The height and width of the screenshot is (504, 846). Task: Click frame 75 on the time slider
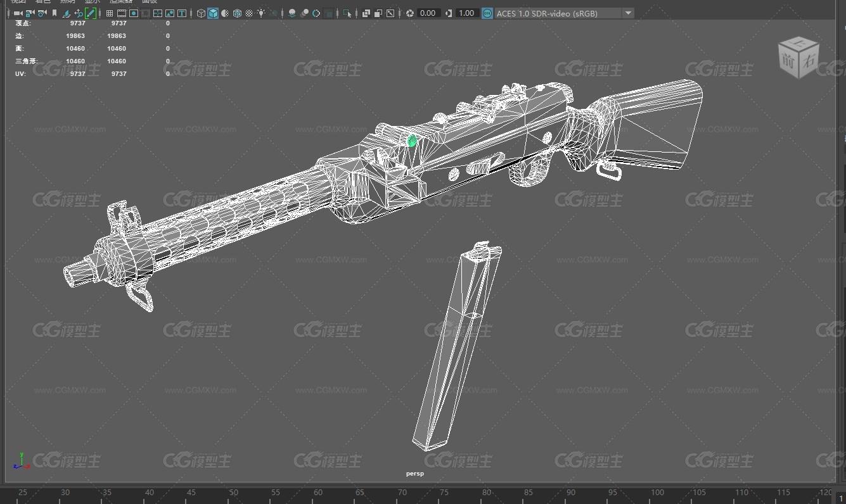pos(444,493)
